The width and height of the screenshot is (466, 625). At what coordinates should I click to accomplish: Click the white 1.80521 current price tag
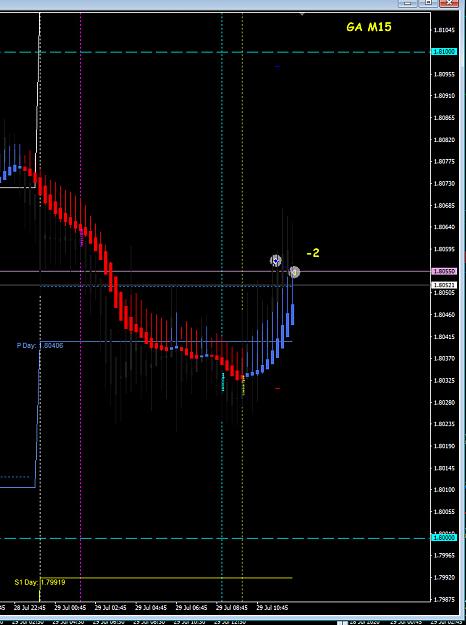444,285
